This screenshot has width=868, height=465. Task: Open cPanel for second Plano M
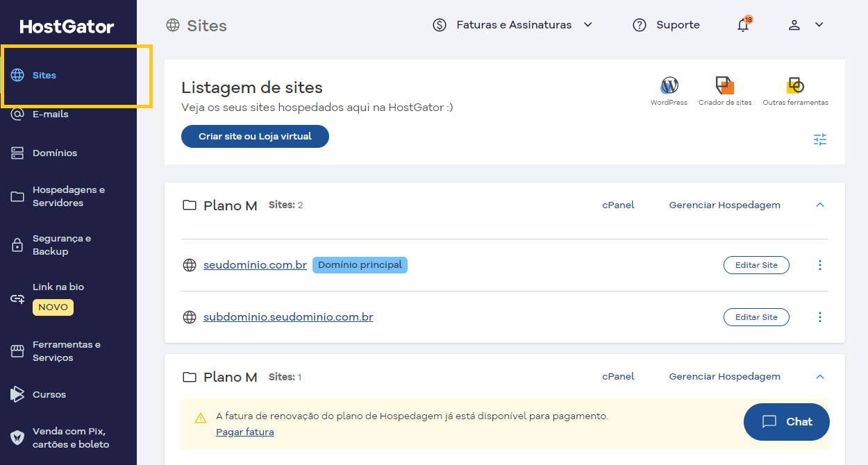tap(618, 377)
